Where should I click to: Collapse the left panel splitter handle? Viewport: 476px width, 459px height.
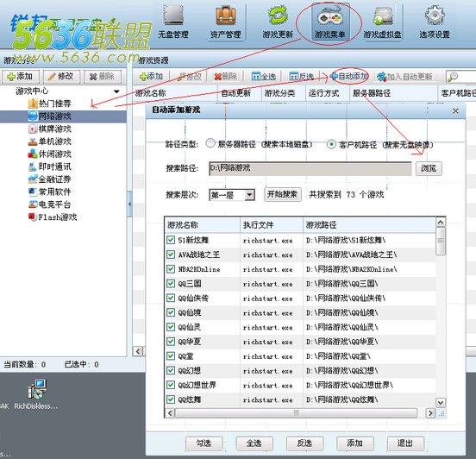[129, 204]
